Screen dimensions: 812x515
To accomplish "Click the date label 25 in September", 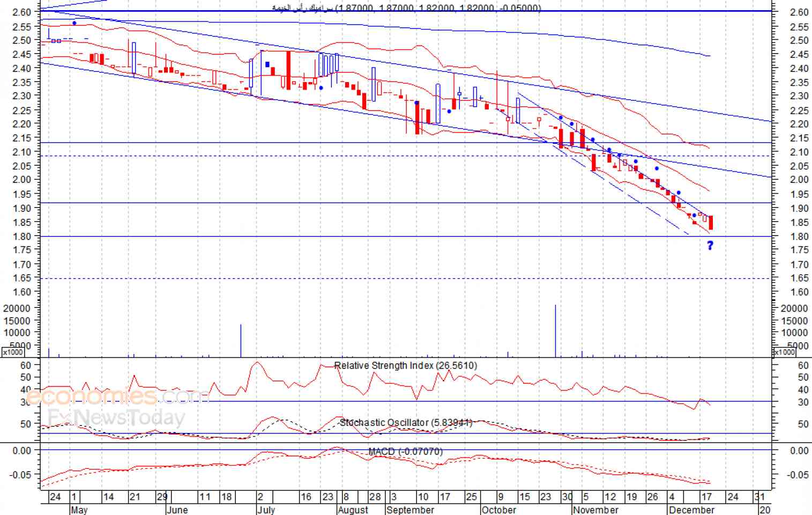I will (471, 497).
